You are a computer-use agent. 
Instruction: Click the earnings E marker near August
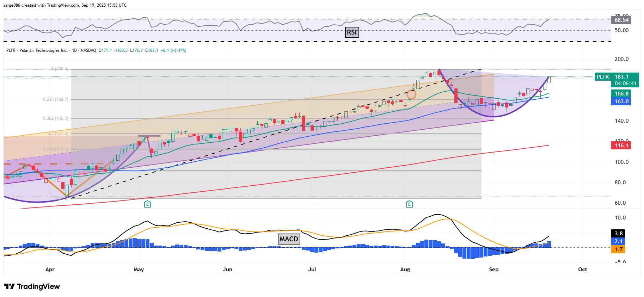(x=409, y=204)
